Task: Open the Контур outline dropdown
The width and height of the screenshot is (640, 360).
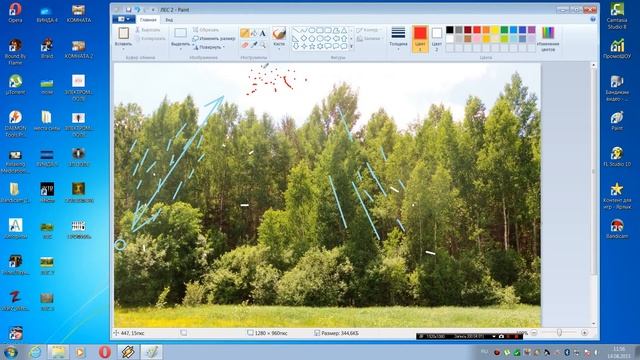Action: point(369,30)
